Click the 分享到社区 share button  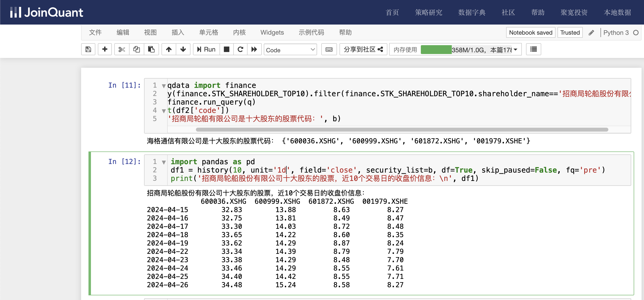[x=363, y=49]
